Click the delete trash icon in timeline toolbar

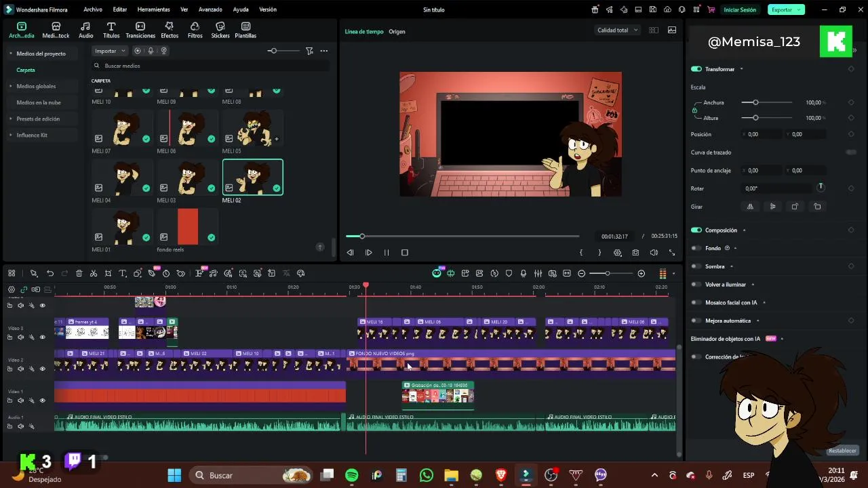79,273
